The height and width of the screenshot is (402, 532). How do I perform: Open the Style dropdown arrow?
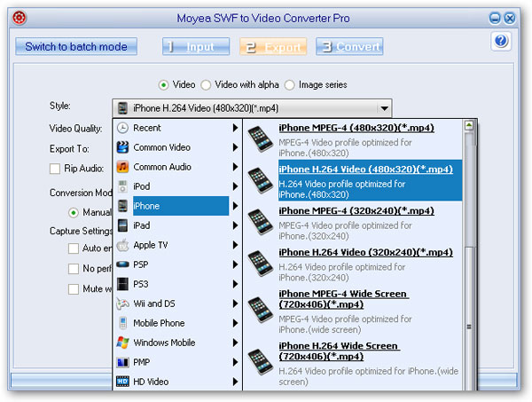coord(385,108)
